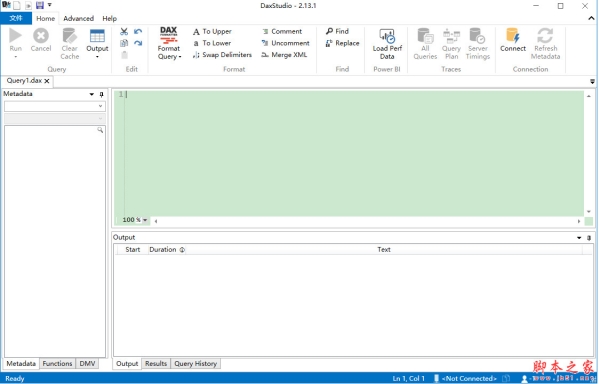This screenshot has width=600, height=384.
Task: Click the Copy icon in the Edit group
Action: 124,43
